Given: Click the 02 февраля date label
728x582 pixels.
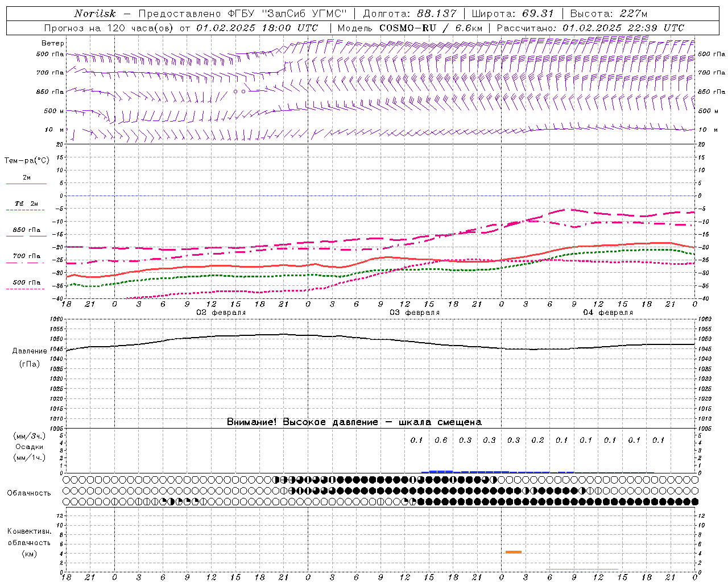Looking at the screenshot, I should pos(221,313).
